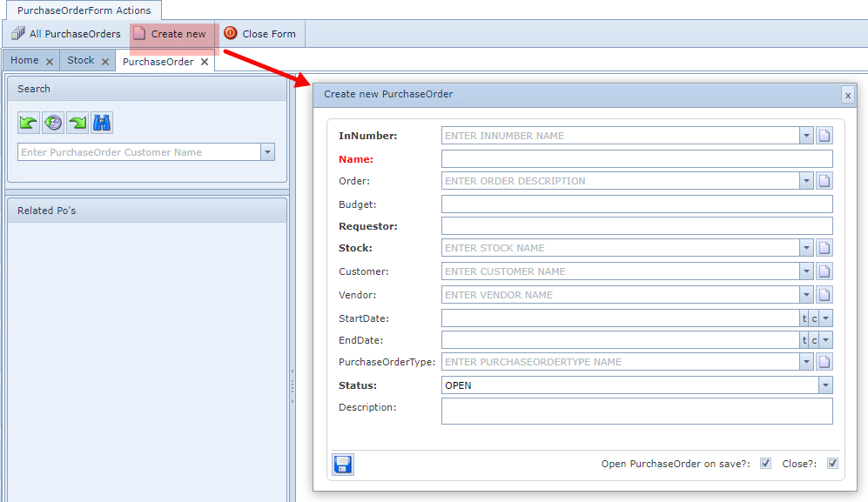
Task: Click the green back arrow in Search panel
Action: point(29,123)
